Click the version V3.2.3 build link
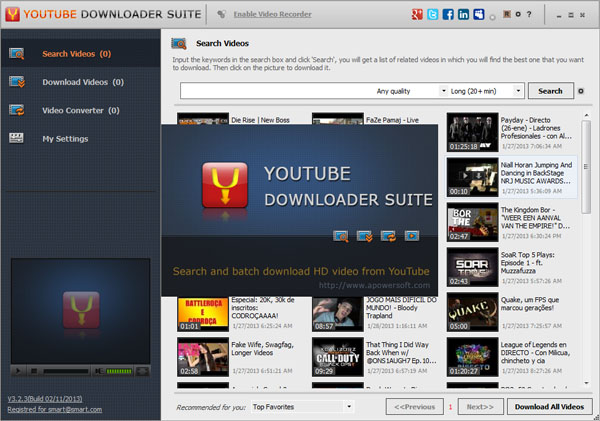The image size is (600, 421). pos(45,399)
